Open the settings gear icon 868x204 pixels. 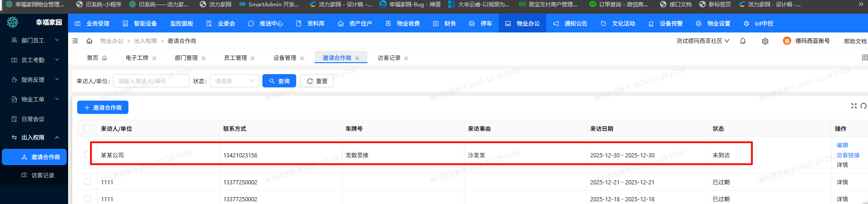coord(765,41)
